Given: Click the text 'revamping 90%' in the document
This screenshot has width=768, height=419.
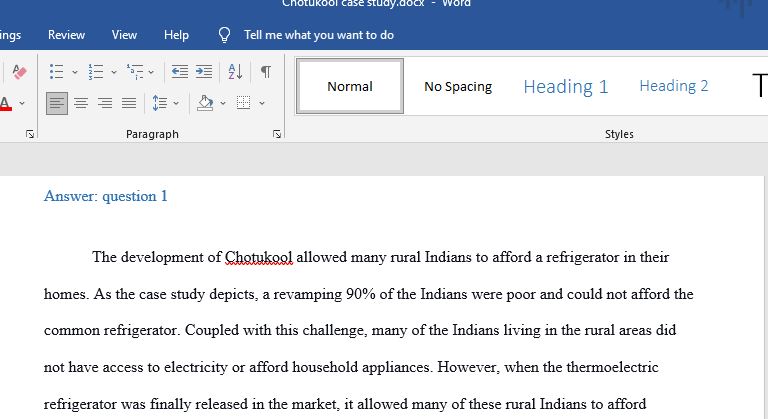Looking at the screenshot, I should point(324,294).
